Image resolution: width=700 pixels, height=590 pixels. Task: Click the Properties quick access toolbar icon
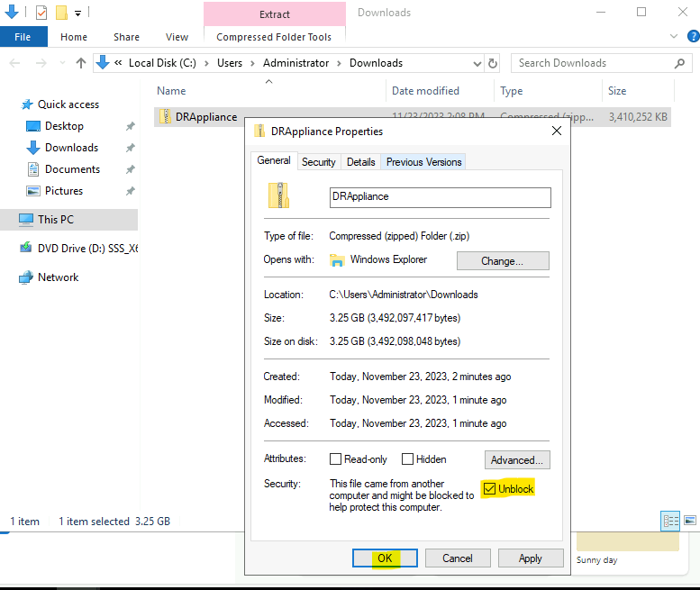41,13
